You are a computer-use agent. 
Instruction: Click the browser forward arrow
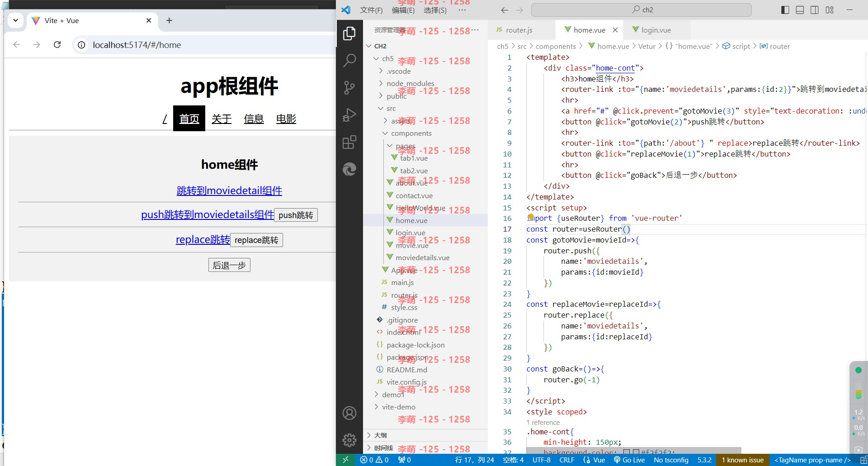click(37, 45)
